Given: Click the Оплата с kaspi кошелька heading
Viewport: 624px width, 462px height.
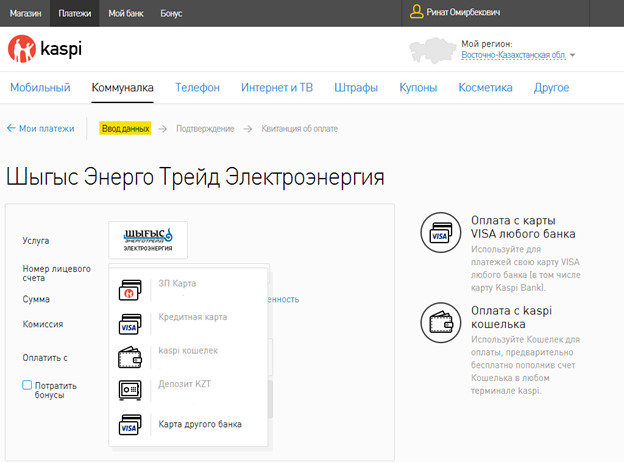Looking at the screenshot, I should pyautogui.click(x=511, y=317).
